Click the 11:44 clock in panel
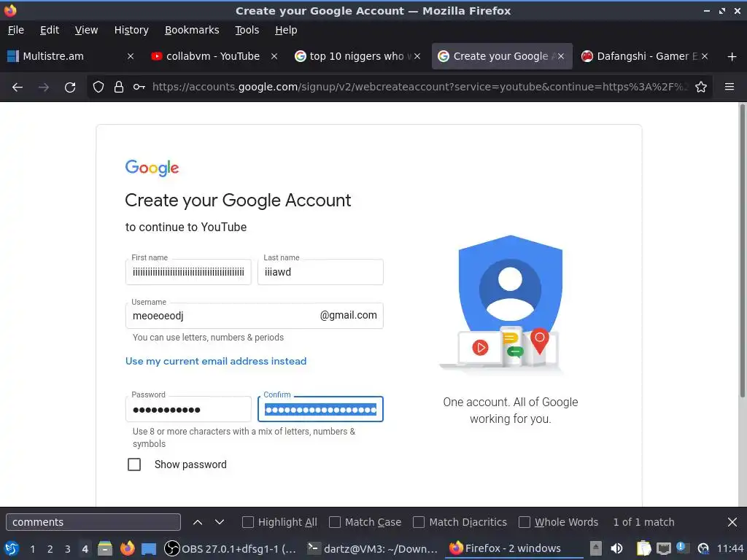Image resolution: width=747 pixels, height=560 pixels. pyautogui.click(x=729, y=548)
